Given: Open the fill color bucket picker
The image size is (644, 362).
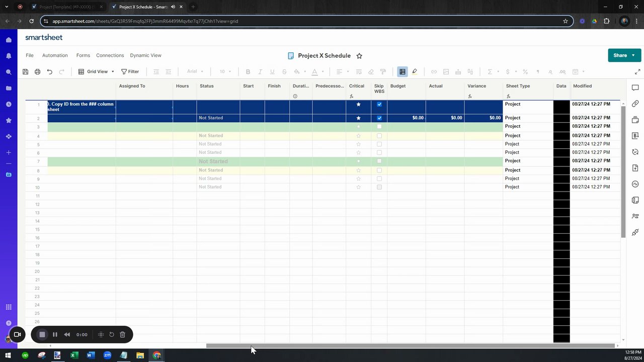Looking at the screenshot, I should click(297, 72).
